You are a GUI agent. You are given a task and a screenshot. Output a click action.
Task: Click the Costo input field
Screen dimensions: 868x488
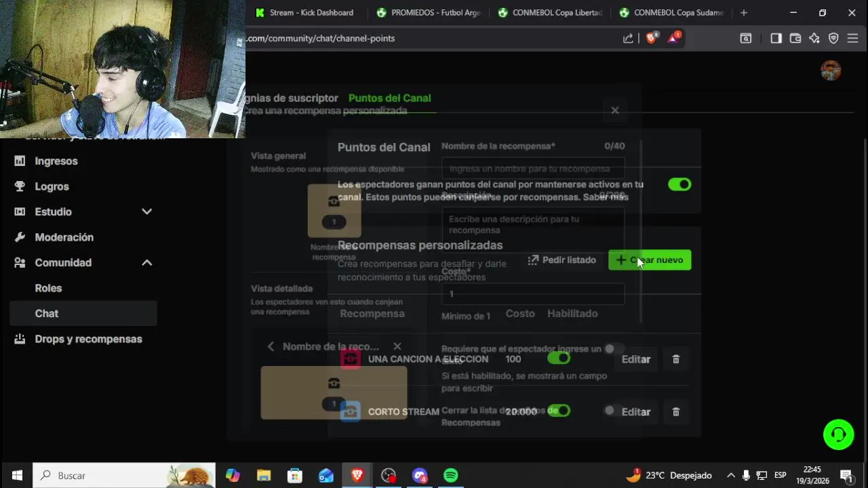[533, 293]
